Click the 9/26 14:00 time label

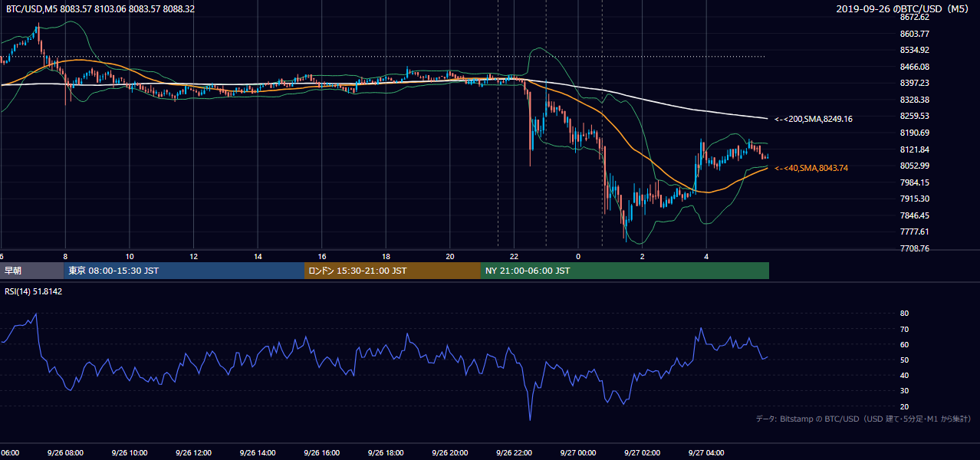pyautogui.click(x=257, y=453)
